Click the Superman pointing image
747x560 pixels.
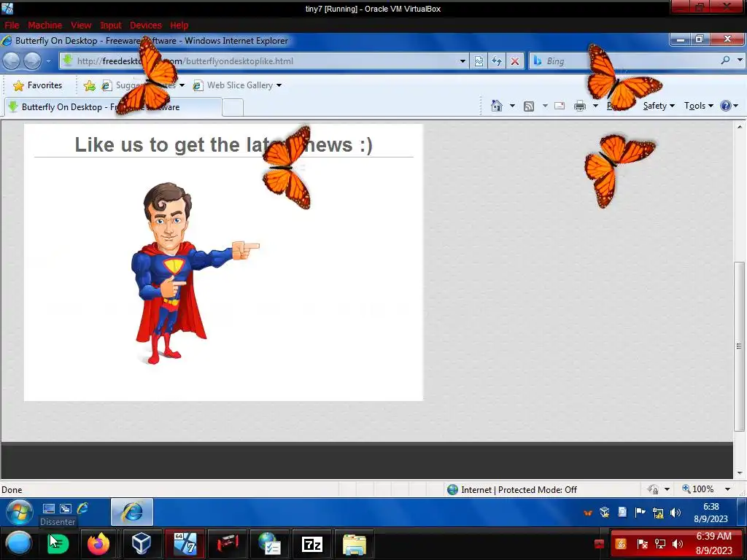pos(194,273)
